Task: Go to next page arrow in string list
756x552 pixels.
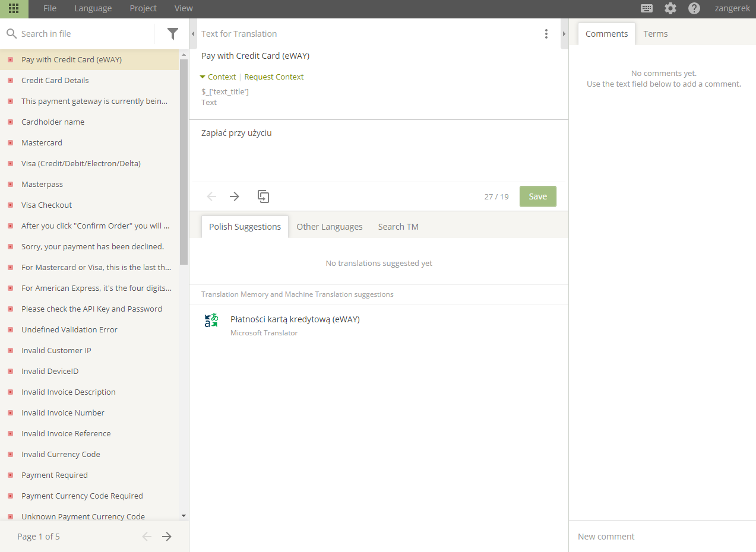Action: coord(167,537)
